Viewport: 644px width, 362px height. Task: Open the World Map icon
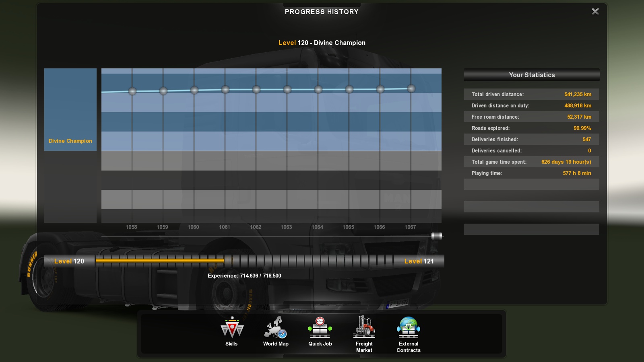tap(276, 328)
